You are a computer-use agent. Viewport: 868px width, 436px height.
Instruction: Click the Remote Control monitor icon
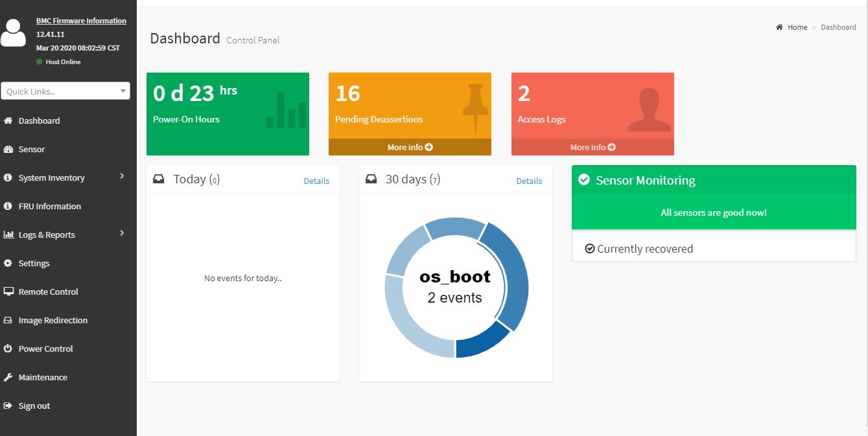click(x=8, y=292)
